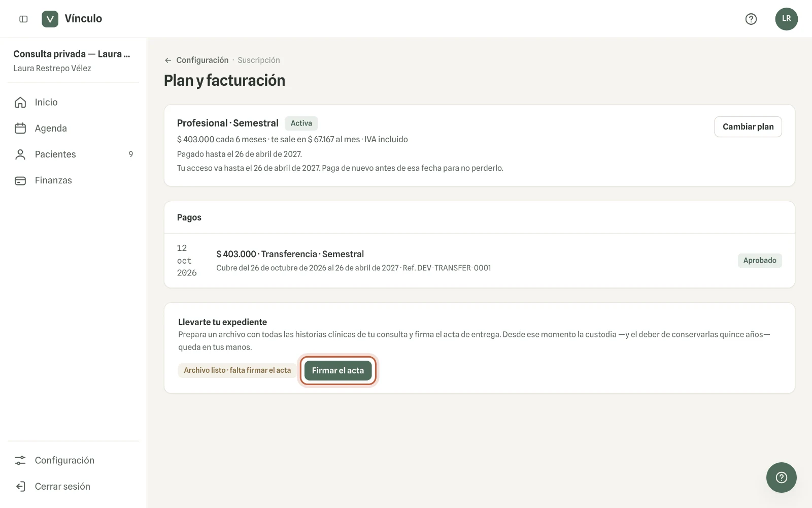
Task: Click the Configuración sliders icon in sidebar
Action: point(20,460)
